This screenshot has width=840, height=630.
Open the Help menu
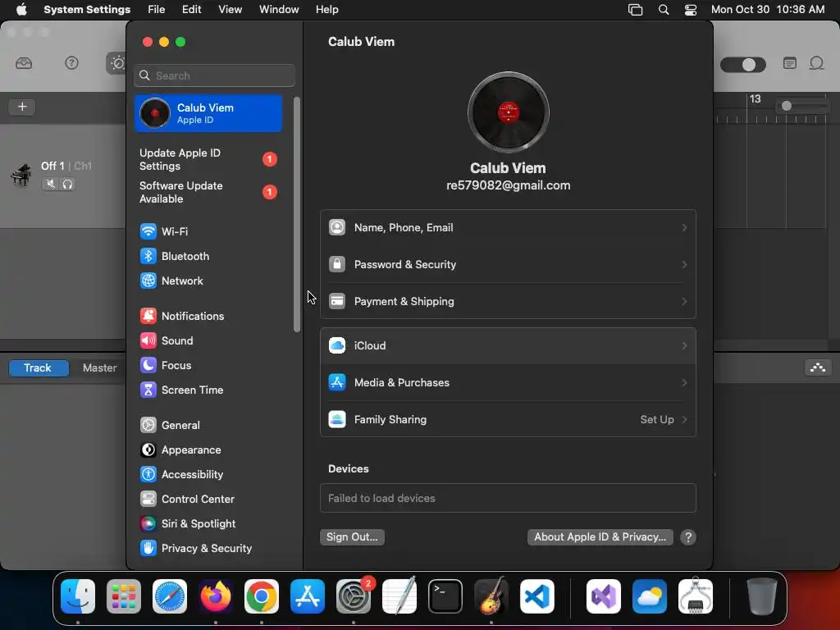pyautogui.click(x=326, y=10)
